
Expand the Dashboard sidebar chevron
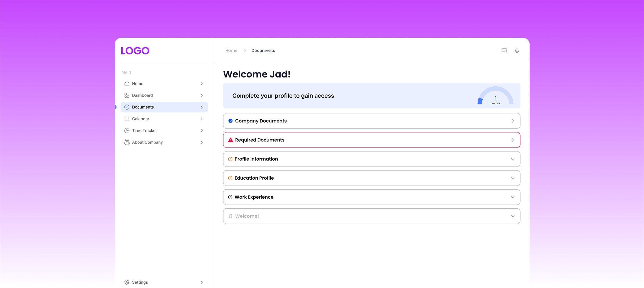click(x=202, y=95)
